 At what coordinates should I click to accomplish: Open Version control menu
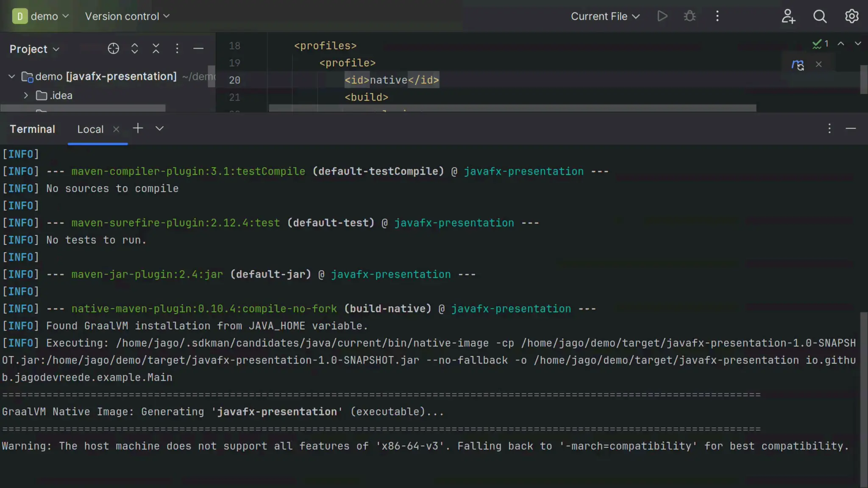click(127, 16)
